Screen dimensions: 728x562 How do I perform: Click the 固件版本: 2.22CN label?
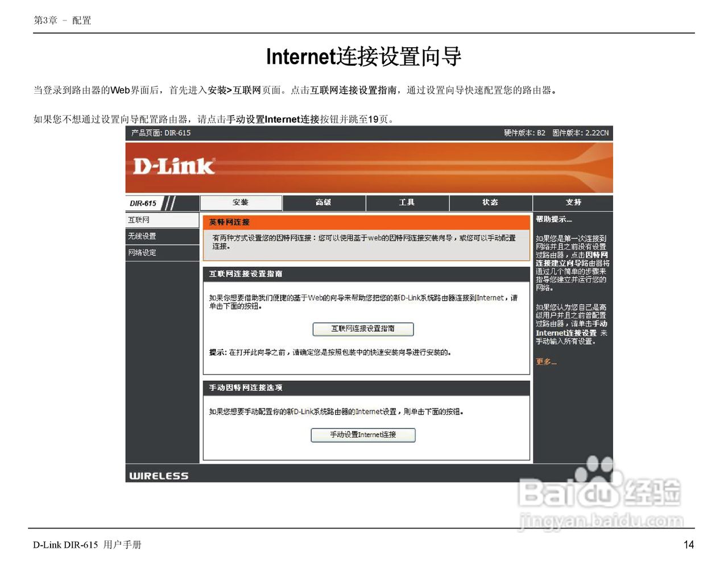(x=580, y=133)
